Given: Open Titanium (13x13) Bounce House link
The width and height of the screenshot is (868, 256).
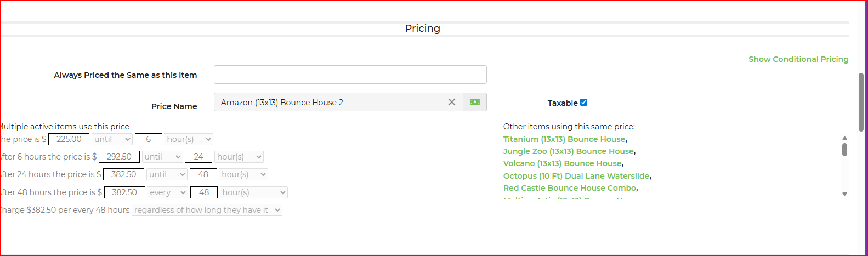Looking at the screenshot, I should point(564,139).
